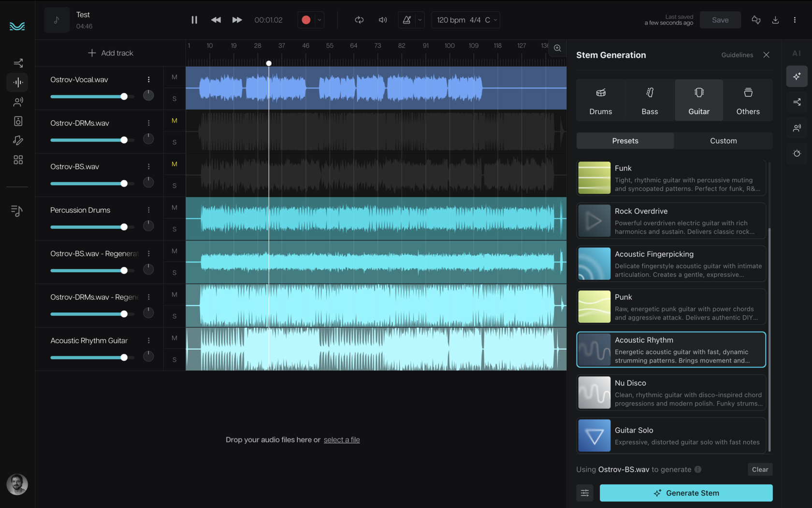The width and height of the screenshot is (812, 508).
Task: Adjust the Ostrov-BS.wav volume slider
Action: [124, 184]
